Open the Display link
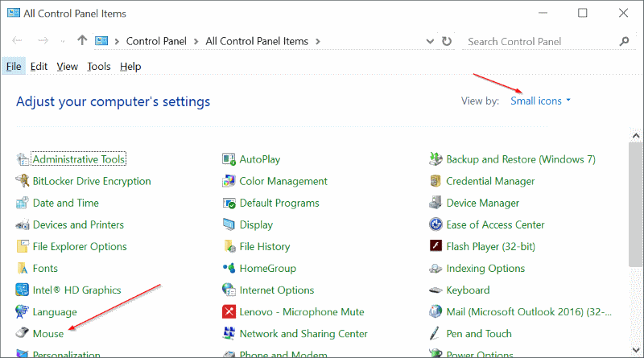Image resolution: width=644 pixels, height=358 pixels. (x=256, y=225)
